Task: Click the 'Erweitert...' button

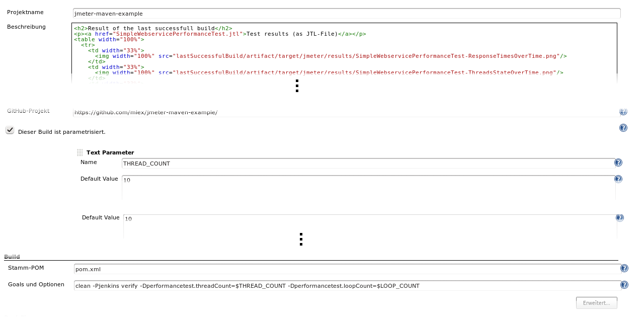Action: coord(596,303)
